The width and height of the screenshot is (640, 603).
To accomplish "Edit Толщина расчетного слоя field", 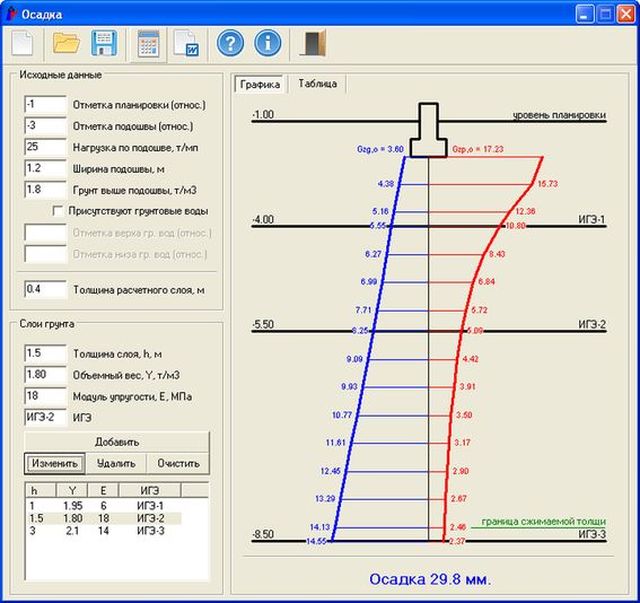I will (x=45, y=289).
